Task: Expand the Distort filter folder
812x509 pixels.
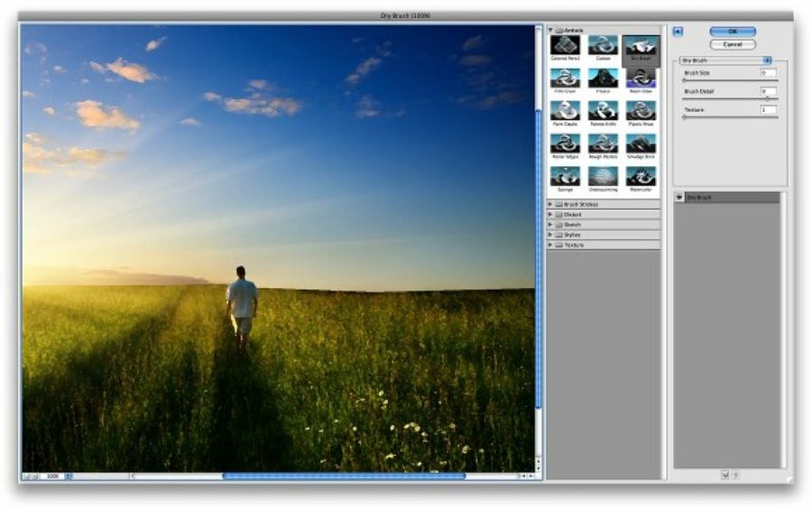Action: pyautogui.click(x=551, y=215)
